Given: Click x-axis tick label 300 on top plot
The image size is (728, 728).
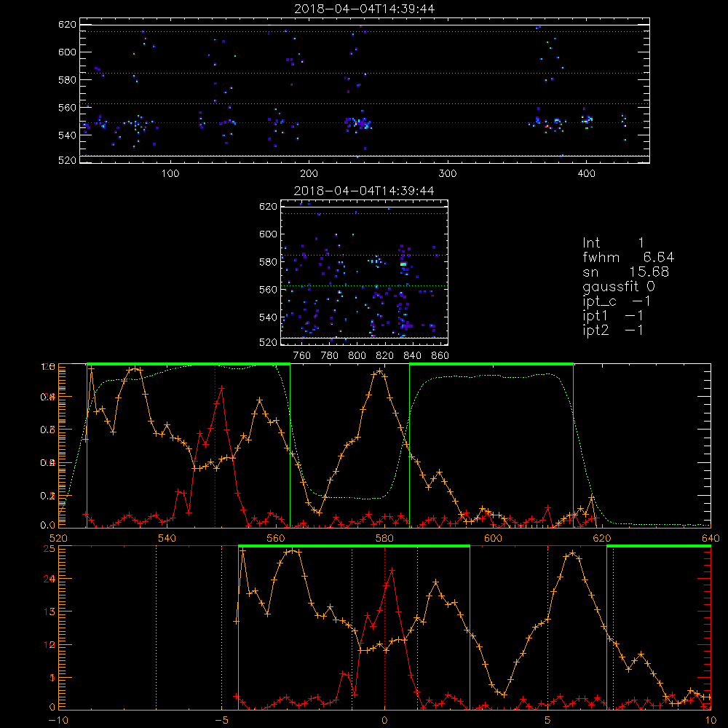Looking at the screenshot, I should click(x=448, y=174).
